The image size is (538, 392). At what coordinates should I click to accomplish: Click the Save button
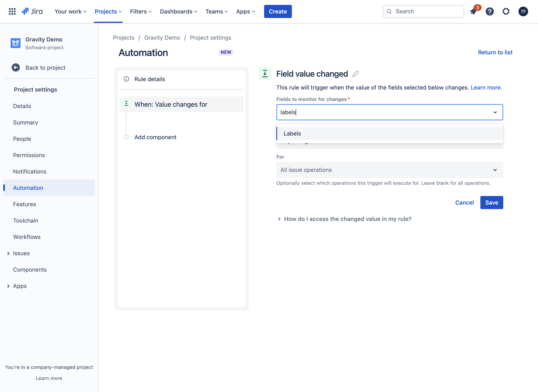pyautogui.click(x=491, y=202)
